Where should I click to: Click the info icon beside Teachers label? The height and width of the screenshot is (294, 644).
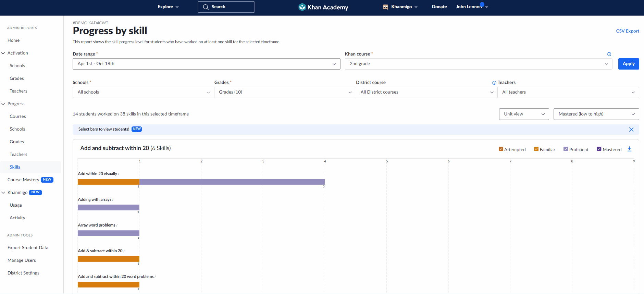point(494,83)
